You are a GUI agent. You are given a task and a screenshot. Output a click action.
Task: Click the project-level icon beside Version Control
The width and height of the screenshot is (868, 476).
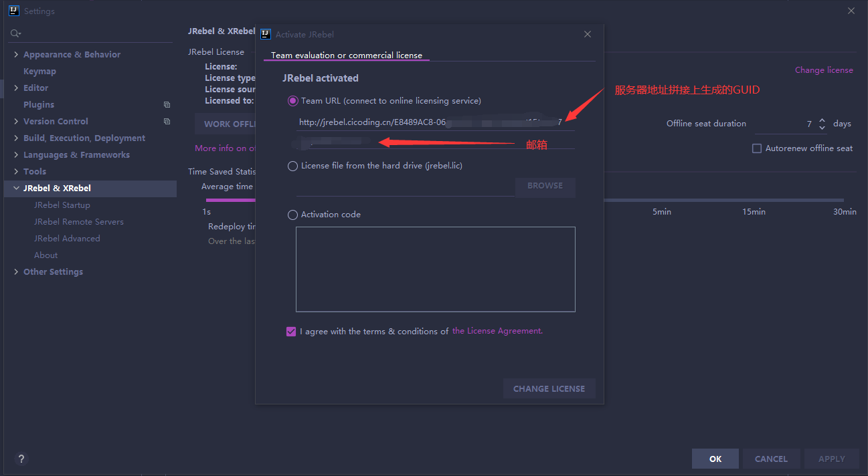167,122
